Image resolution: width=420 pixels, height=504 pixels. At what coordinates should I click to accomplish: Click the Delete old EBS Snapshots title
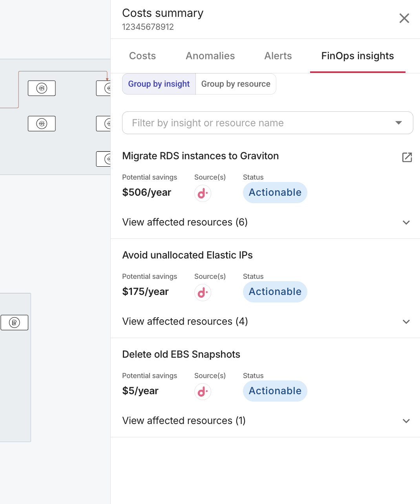point(181,354)
